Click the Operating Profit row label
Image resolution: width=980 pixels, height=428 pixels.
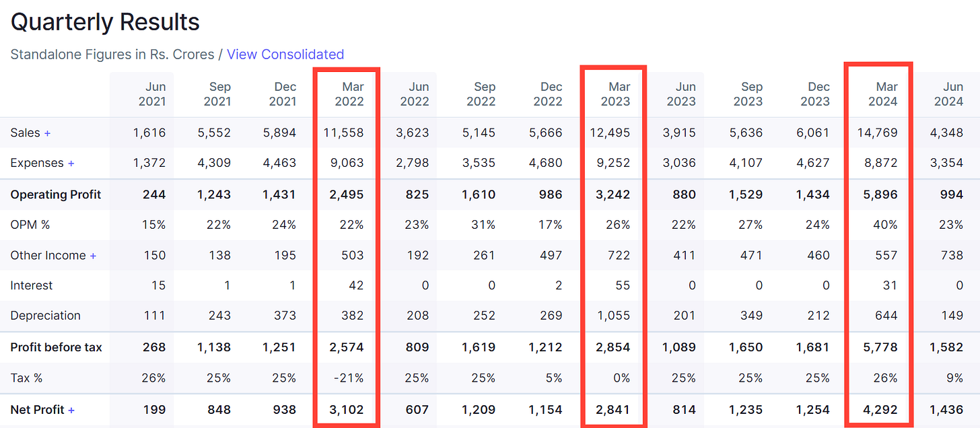(x=56, y=194)
